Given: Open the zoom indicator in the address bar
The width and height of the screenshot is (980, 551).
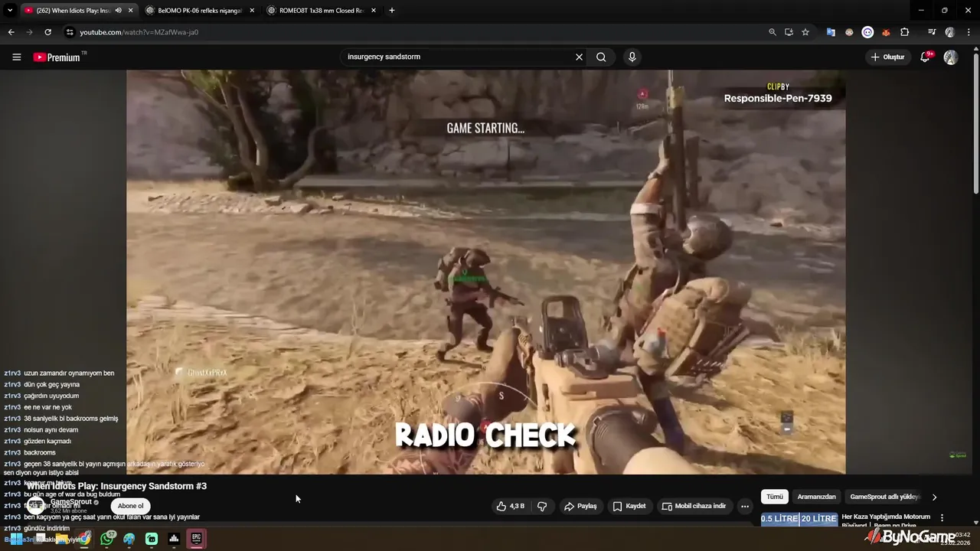Looking at the screenshot, I should coord(773,32).
